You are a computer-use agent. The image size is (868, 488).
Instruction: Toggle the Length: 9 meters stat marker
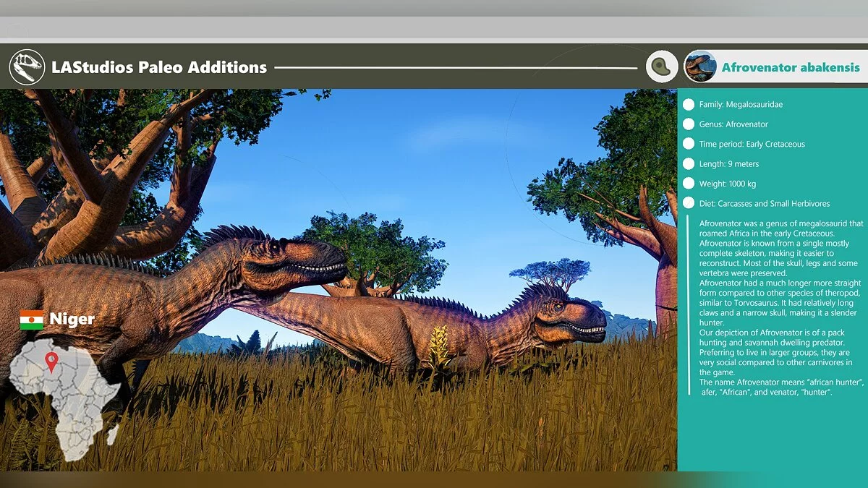click(x=687, y=163)
